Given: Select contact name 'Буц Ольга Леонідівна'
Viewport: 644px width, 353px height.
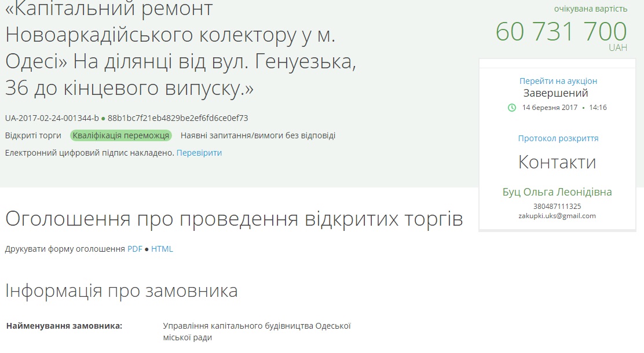Looking at the screenshot, I should tap(557, 192).
